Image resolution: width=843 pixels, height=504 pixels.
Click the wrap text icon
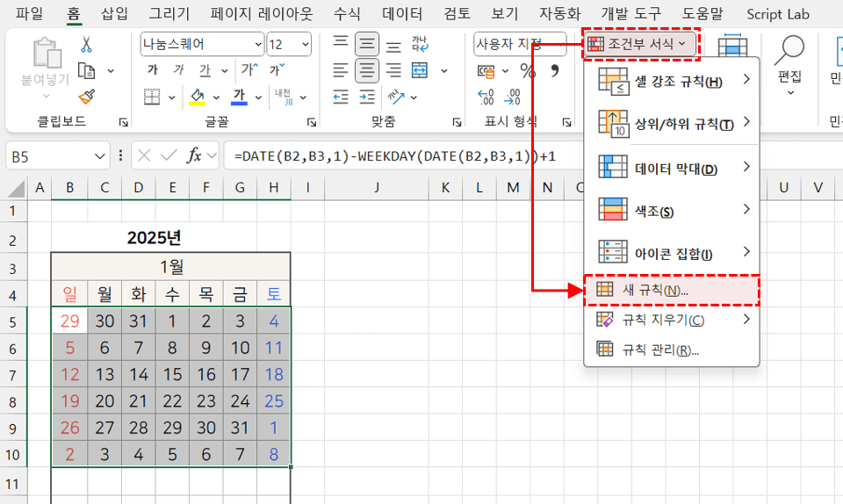click(x=420, y=44)
